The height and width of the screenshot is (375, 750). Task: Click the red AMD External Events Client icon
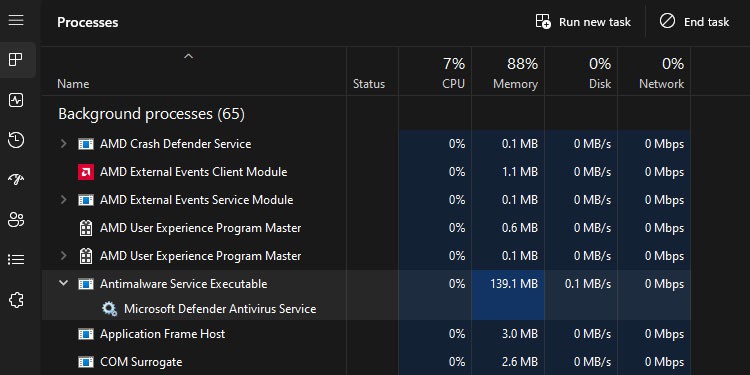[86, 172]
